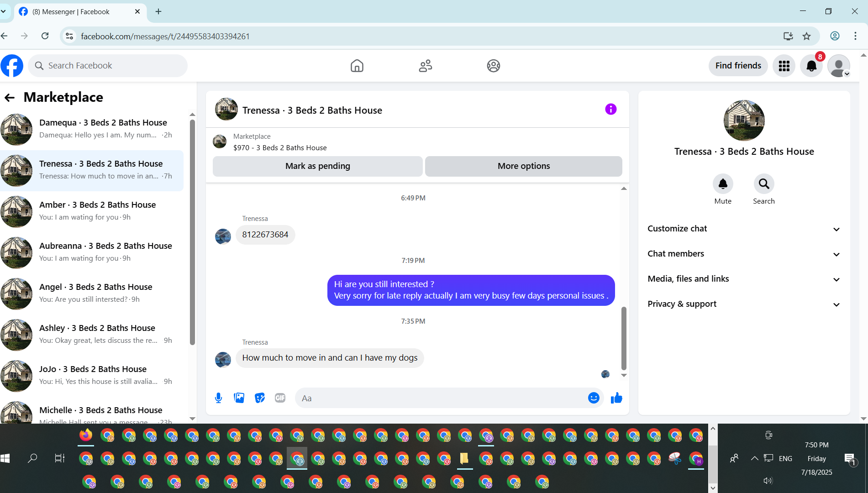Record a voice clip with microphone icon
Viewport: 868px width, 493px height.
click(219, 398)
